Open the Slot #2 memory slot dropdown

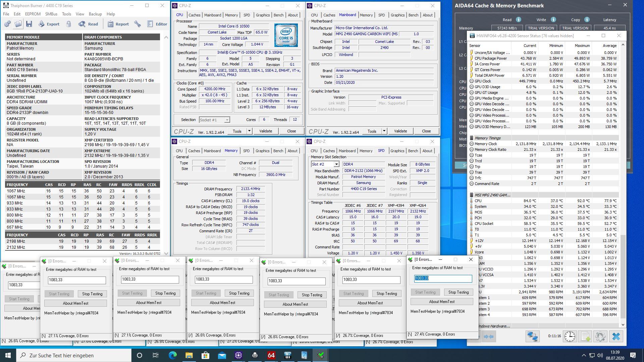[x=325, y=164]
